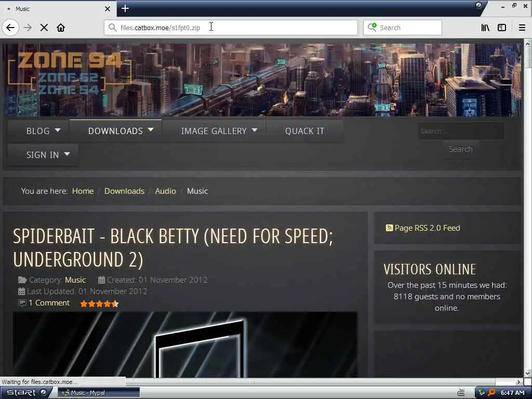This screenshot has height=399, width=532.
Task: Click the comment speech bubble icon
Action: pos(22,303)
